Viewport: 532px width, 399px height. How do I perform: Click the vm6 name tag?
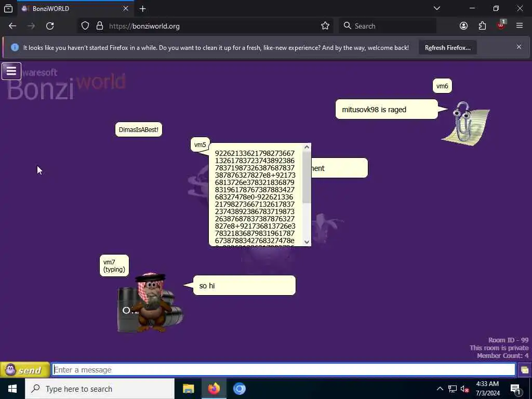point(442,86)
